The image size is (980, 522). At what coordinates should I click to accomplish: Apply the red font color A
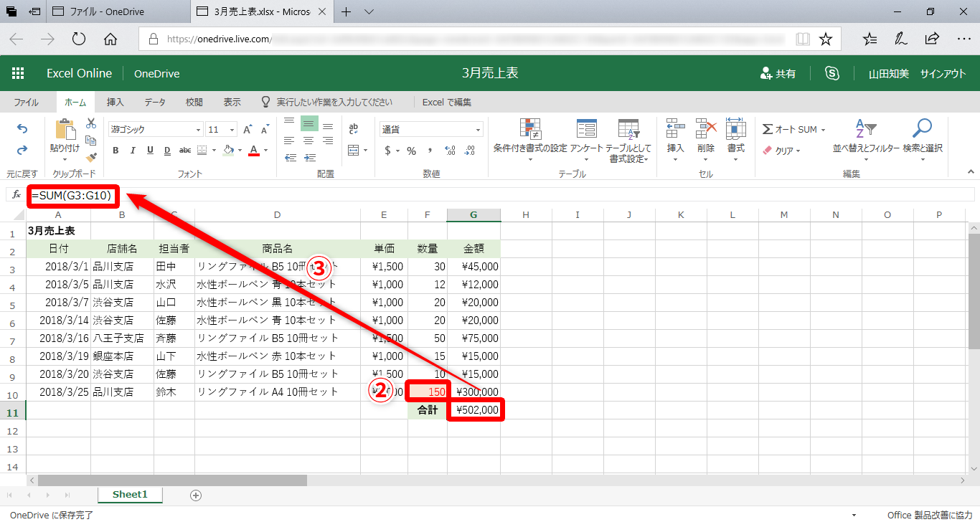[x=254, y=151]
